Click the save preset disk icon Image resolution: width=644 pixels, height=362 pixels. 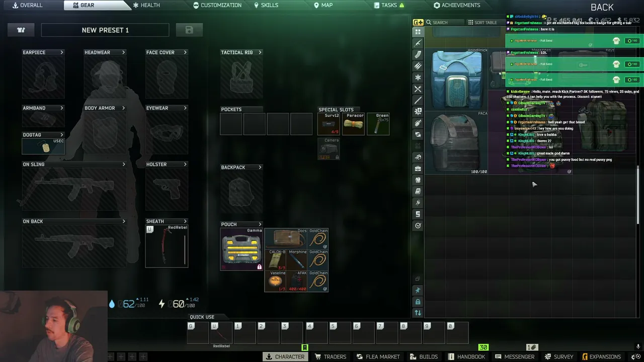(189, 30)
